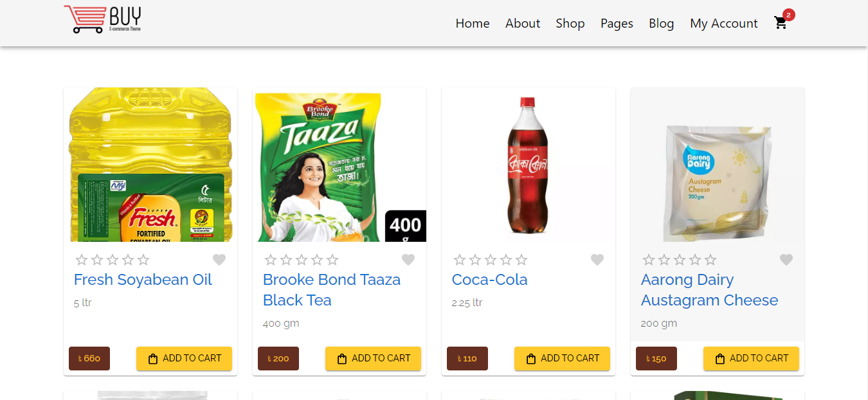
Task: Click the bag icon on Brooke Bond Taaza's Add to Cart
Action: [341, 358]
